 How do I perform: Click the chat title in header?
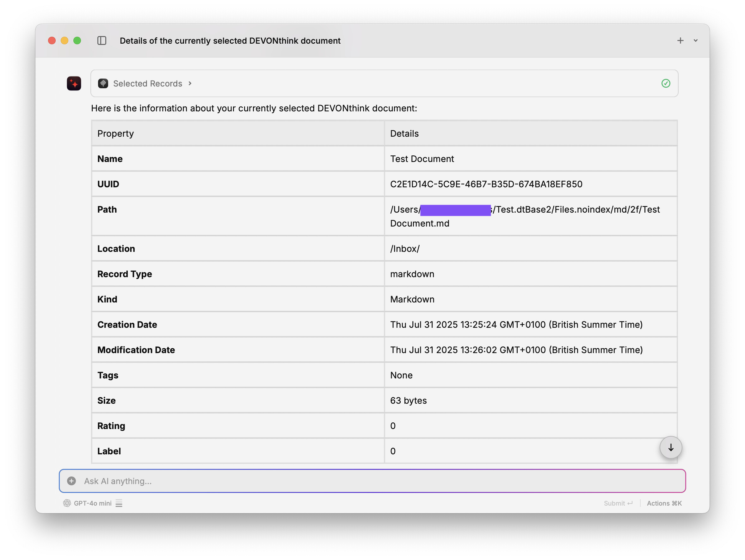230,41
